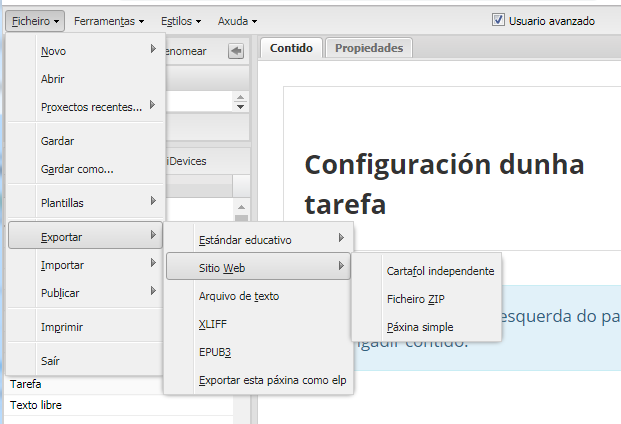Choose Cartafol independente export
This screenshot has height=424, width=621.
point(427,271)
